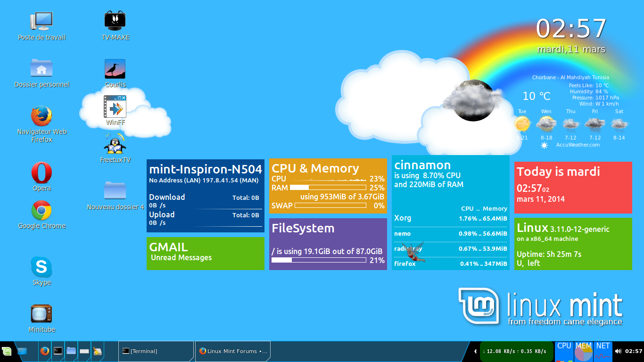Click the show desktop panel icon
This screenshot has width=644, height=362.
click(x=22, y=351)
